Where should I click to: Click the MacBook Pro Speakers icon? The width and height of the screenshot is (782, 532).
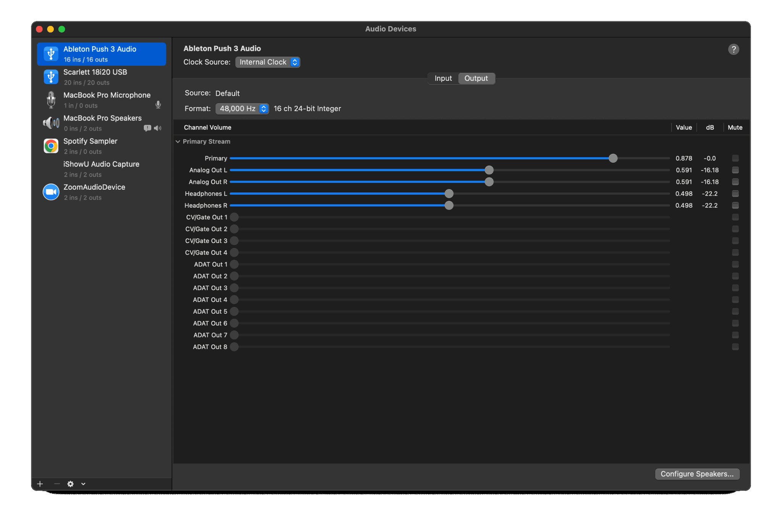(51, 123)
